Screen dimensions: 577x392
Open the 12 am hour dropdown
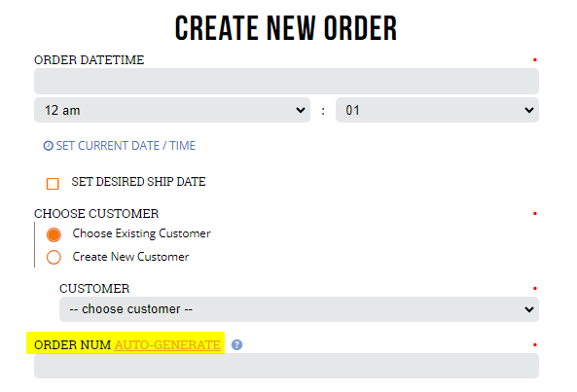coord(172,110)
